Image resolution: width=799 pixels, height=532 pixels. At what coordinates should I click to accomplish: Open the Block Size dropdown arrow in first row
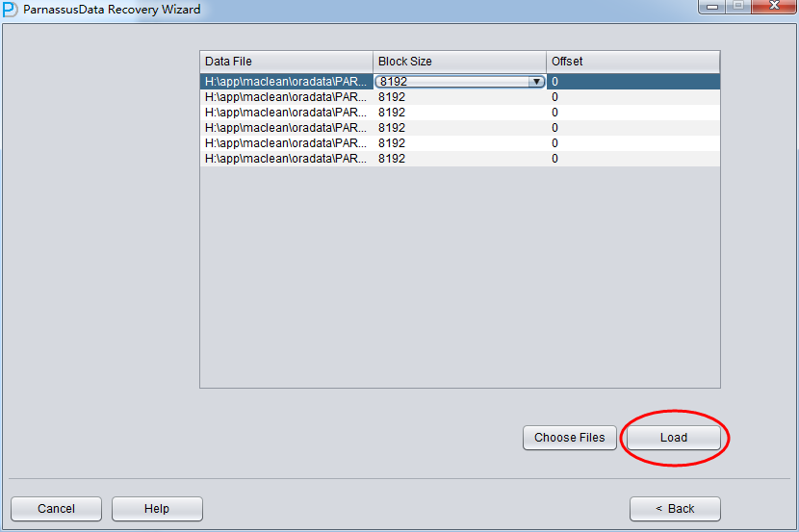click(x=536, y=82)
